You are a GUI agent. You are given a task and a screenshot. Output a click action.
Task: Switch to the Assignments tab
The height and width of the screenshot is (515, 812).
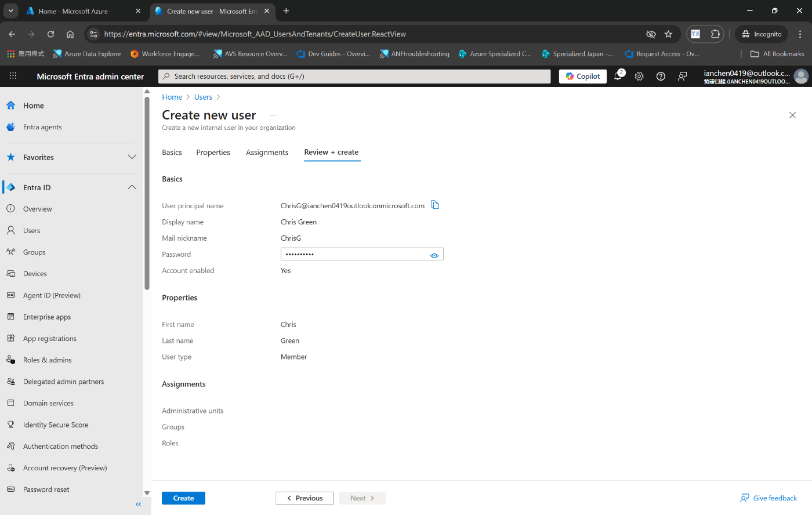267,153
